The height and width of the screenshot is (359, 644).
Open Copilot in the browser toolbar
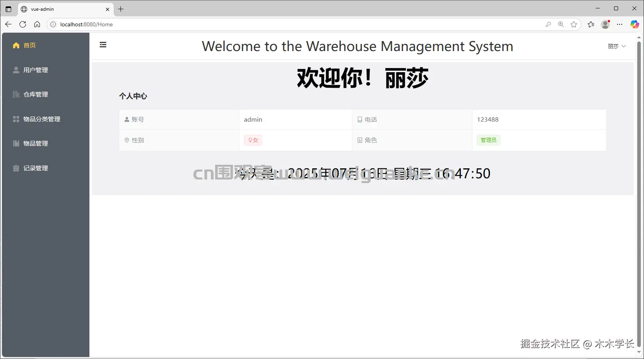tap(634, 24)
